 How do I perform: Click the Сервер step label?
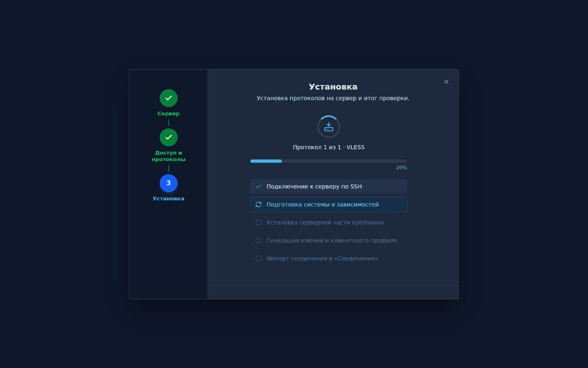coord(169,114)
